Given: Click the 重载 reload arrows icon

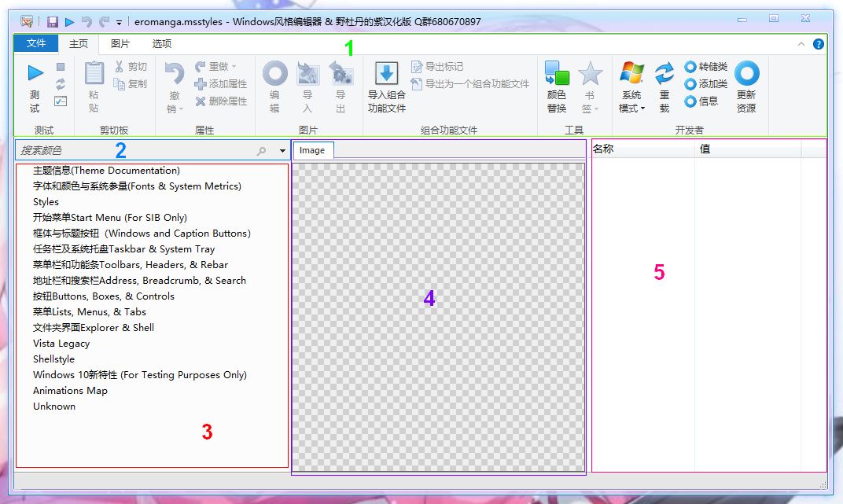Looking at the screenshot, I should (664, 73).
